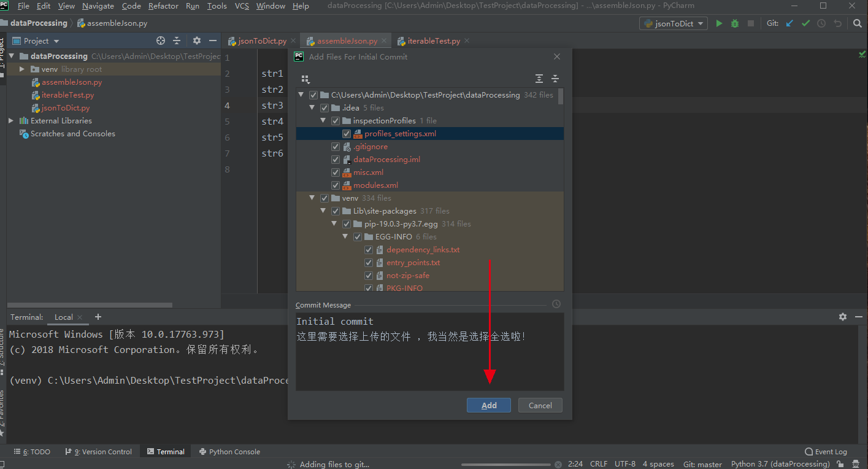868x469 pixels.
Task: Uncheck dataProcessing.iml checkbox
Action: [336, 160]
